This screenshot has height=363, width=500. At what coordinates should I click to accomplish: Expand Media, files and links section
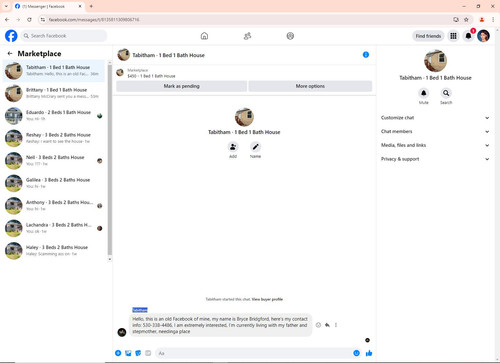[x=435, y=145]
